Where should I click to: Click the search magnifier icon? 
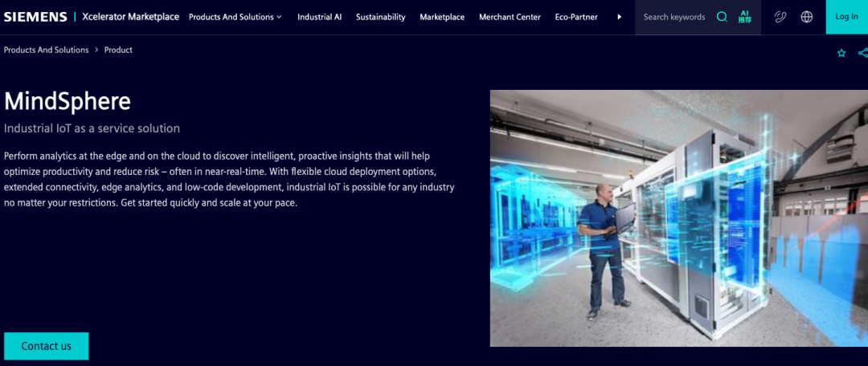[x=722, y=17]
